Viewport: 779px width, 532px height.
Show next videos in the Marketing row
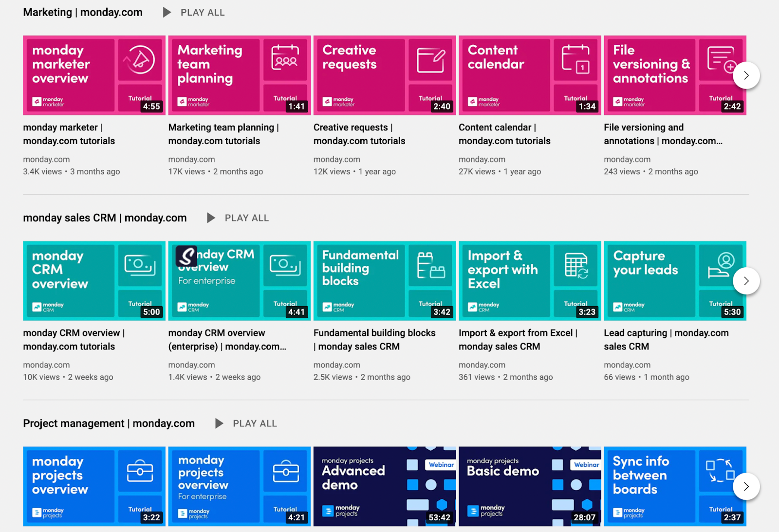click(746, 75)
